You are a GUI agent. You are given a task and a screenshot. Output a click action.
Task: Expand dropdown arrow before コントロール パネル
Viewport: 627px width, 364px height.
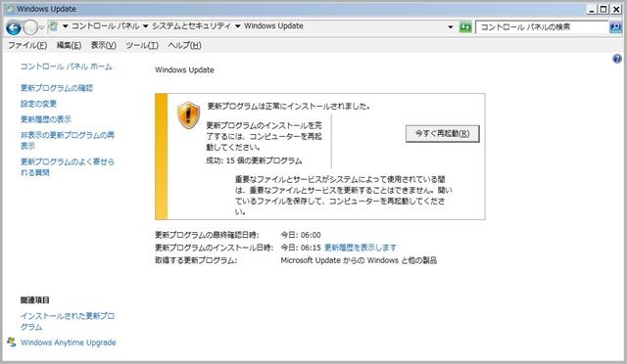(x=66, y=26)
